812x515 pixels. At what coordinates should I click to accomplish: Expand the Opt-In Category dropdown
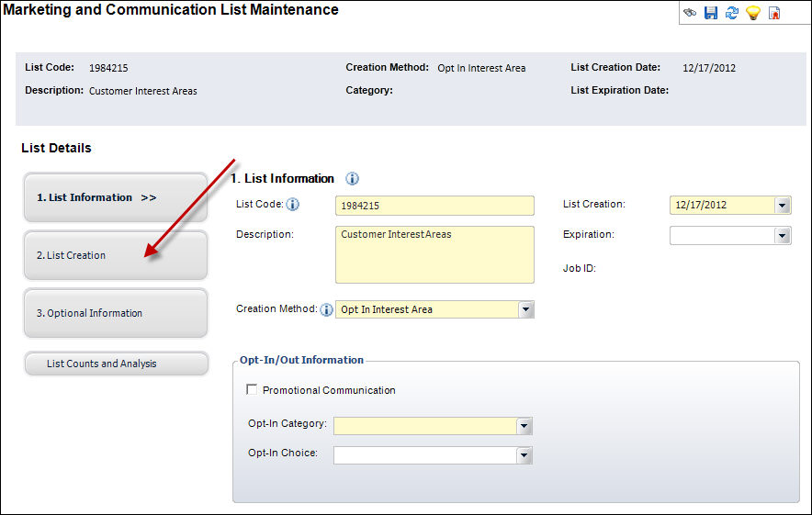[524, 426]
